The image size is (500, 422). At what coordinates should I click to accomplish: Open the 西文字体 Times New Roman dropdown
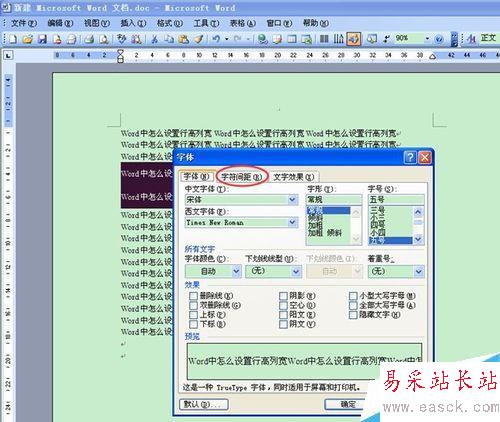click(x=292, y=222)
